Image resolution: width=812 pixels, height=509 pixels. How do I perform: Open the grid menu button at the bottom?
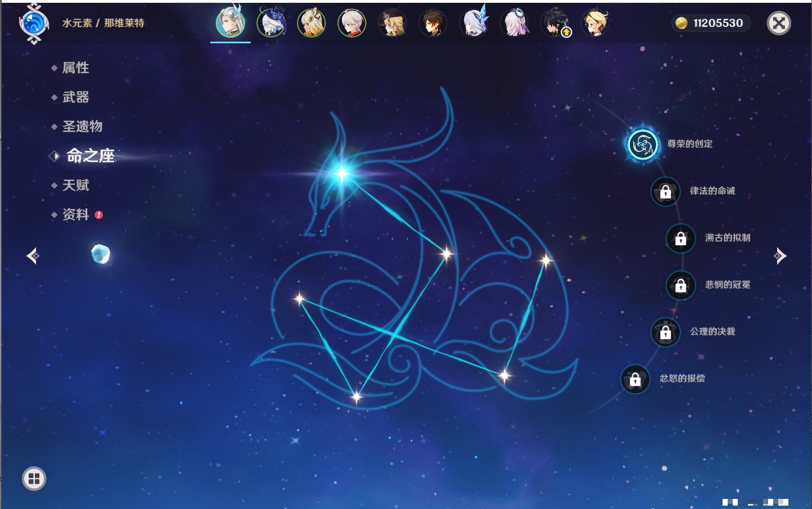point(34,479)
